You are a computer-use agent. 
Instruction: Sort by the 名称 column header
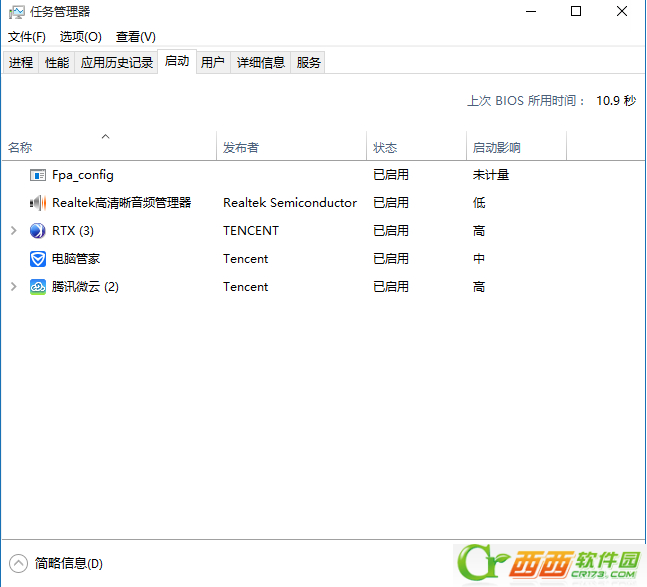(109, 146)
